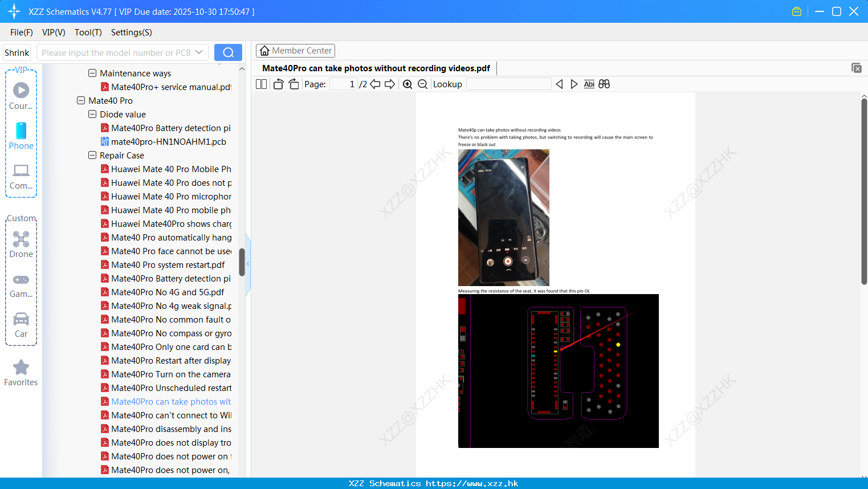This screenshot has width=868, height=489.
Task: Open the File(F) menu
Action: tap(22, 32)
